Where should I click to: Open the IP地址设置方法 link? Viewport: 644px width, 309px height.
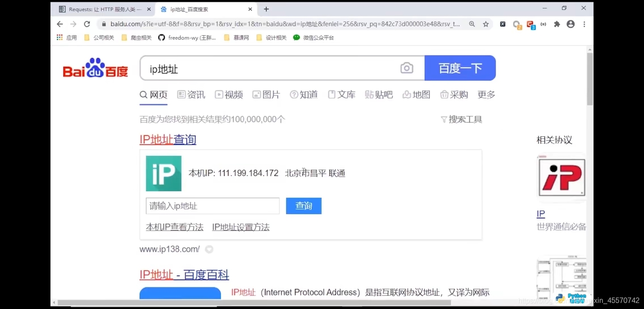click(x=241, y=227)
